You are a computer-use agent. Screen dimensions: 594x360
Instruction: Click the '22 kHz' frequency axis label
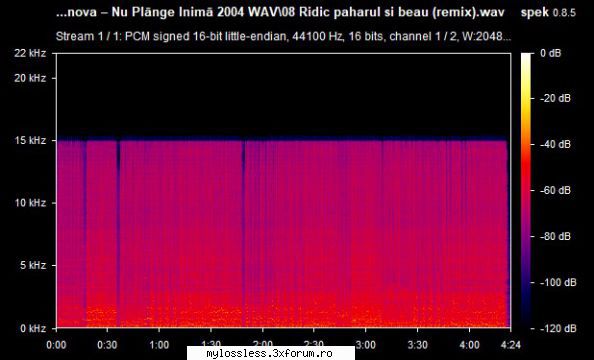pyautogui.click(x=30, y=53)
